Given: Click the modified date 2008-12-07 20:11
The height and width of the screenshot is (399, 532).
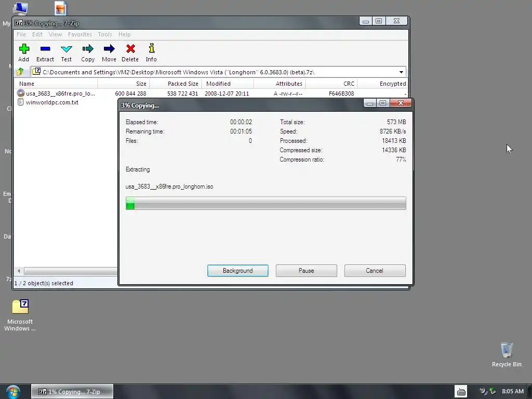Looking at the screenshot, I should point(227,94).
